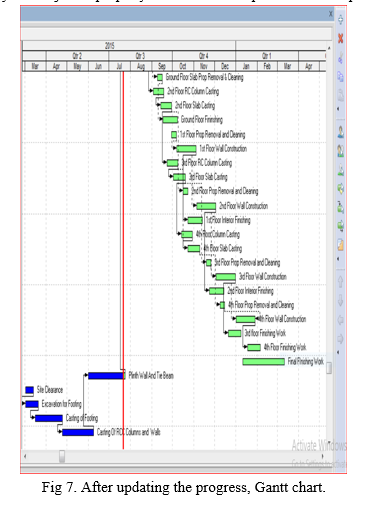
Task: Click the grey Move Down arrow icon
Action: click(x=340, y=301)
